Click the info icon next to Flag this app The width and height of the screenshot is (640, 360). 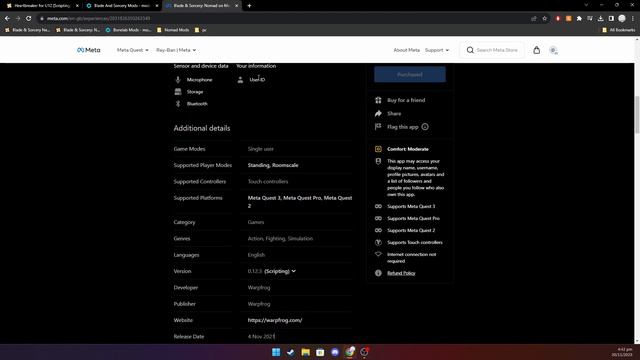(x=425, y=127)
